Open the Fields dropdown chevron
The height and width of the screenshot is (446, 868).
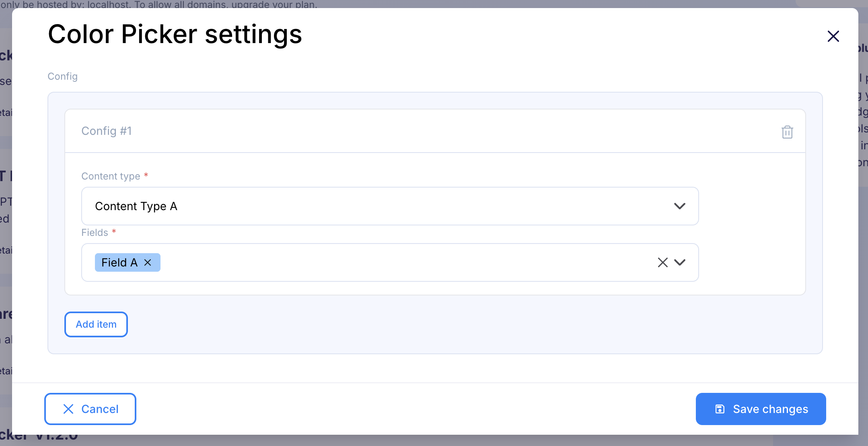point(679,262)
